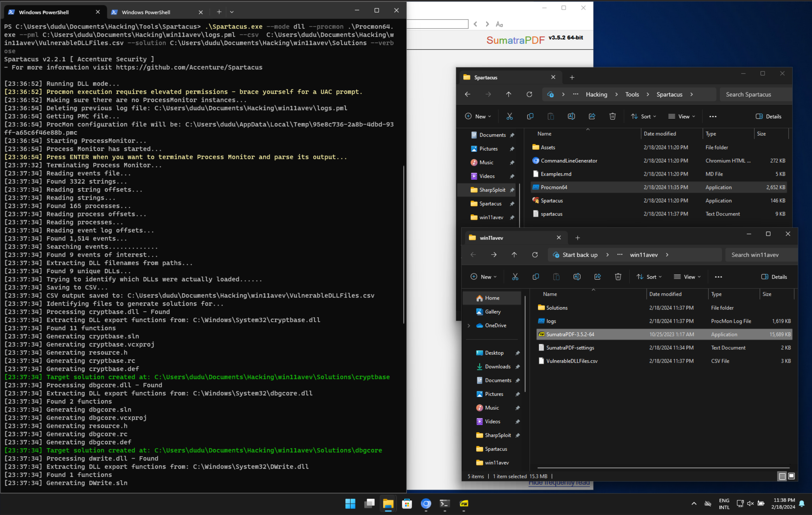Select Procmon64 application in Spartacus folder

pos(659,187)
